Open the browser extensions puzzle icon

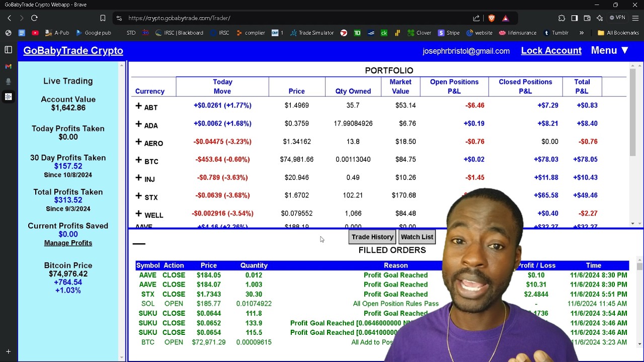561,18
